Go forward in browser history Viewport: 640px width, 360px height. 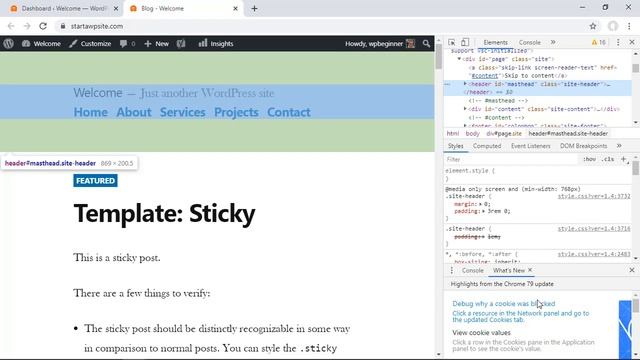[27, 26]
